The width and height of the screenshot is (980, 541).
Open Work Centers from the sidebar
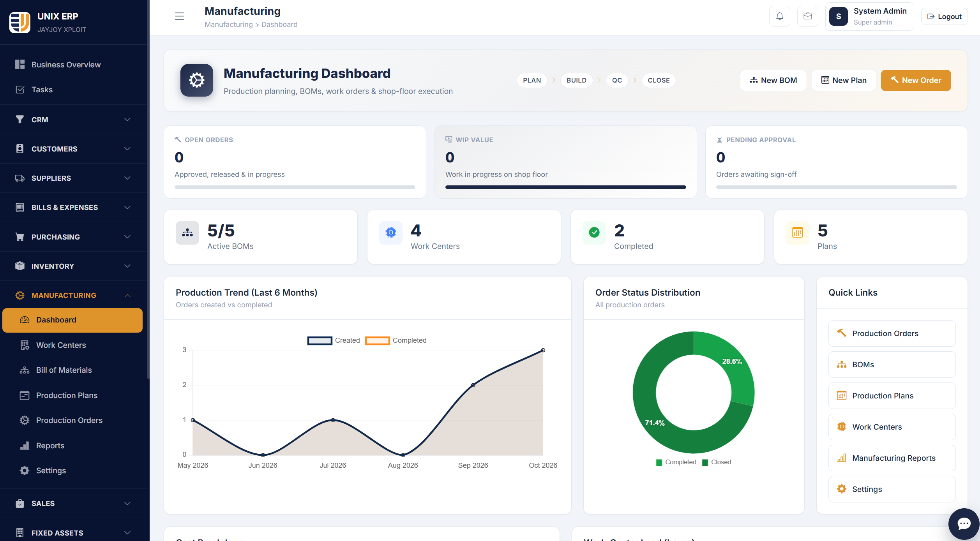[x=72, y=345]
